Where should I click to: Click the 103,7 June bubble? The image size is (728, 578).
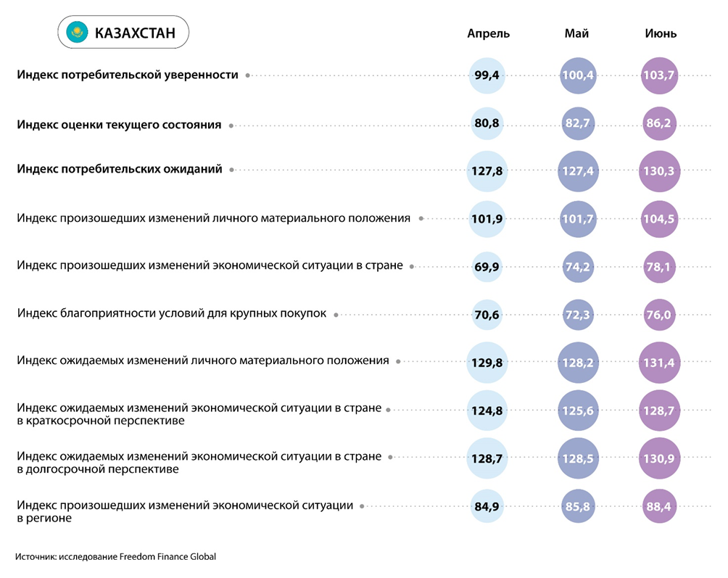tap(659, 75)
